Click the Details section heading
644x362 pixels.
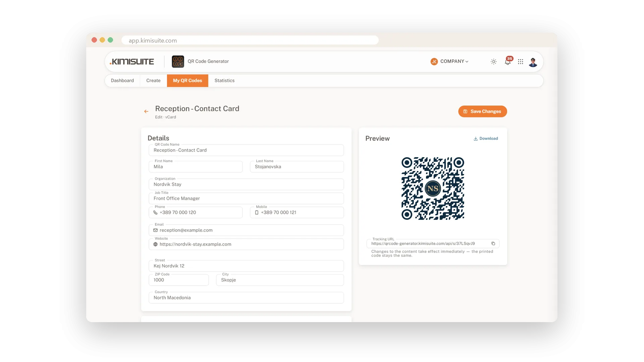[158, 138]
